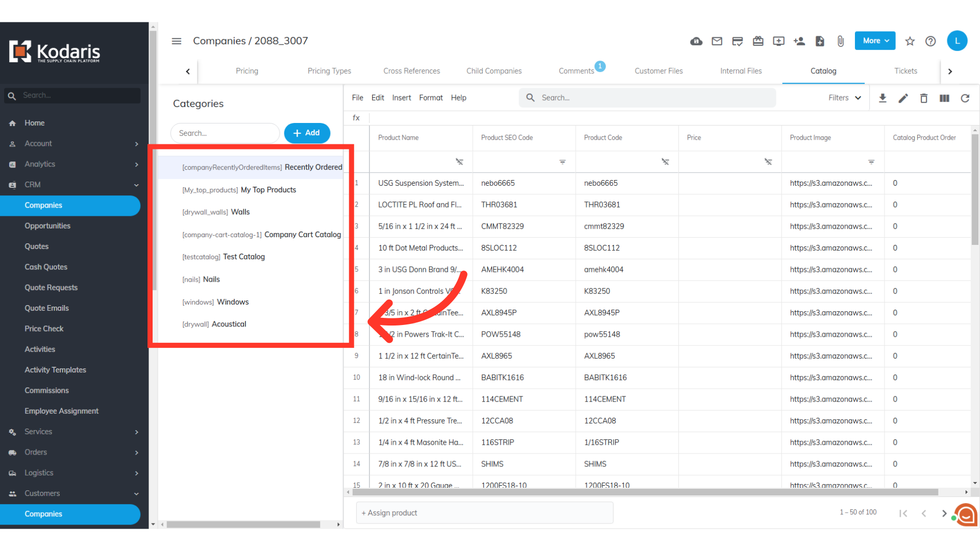980x551 pixels.
Task: Toggle the Product Code column filter icon
Action: 665,162
